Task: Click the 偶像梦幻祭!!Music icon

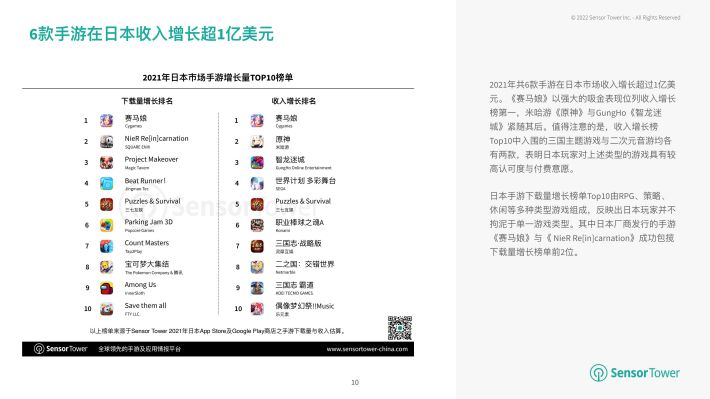Action: (x=257, y=309)
